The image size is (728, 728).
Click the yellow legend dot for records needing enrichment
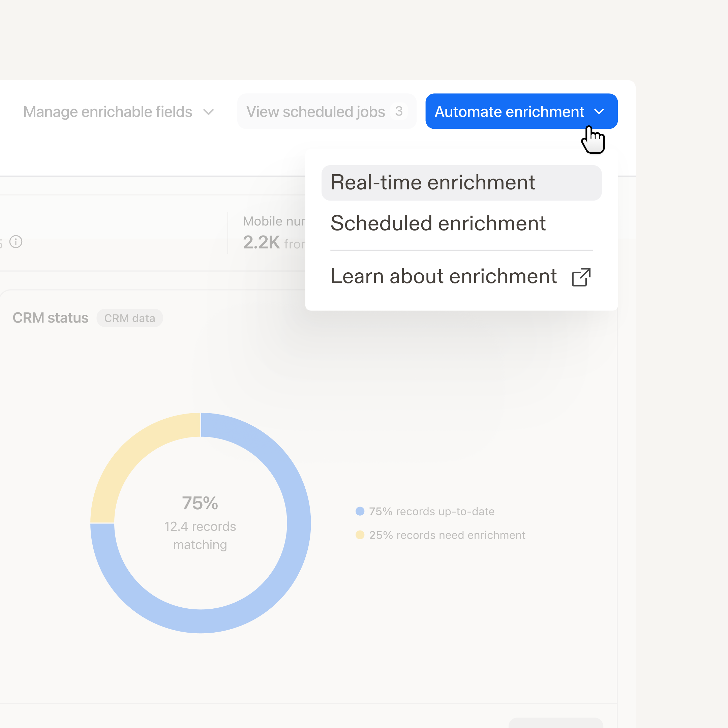361,535
